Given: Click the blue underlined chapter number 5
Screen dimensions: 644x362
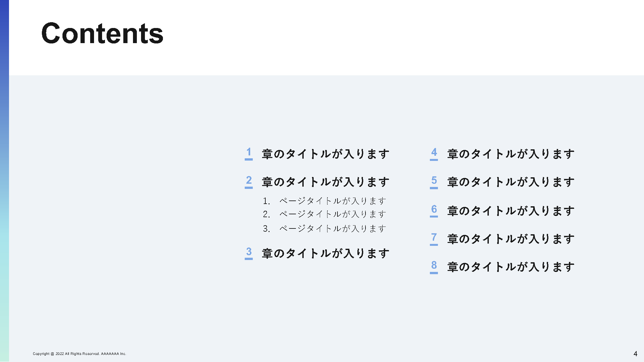Looking at the screenshot, I should click(434, 181).
